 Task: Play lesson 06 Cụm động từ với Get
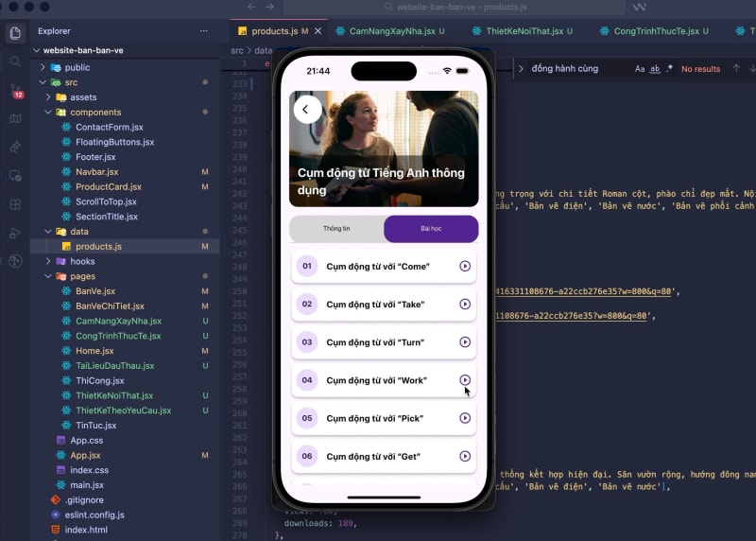tap(465, 456)
